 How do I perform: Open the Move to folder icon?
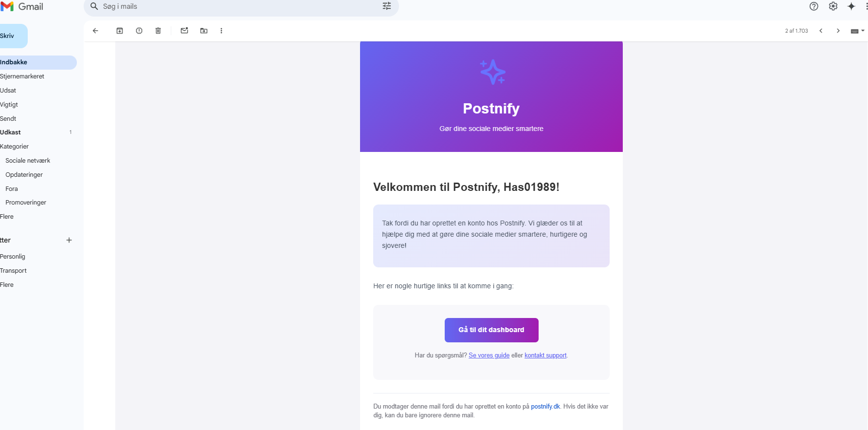click(204, 31)
